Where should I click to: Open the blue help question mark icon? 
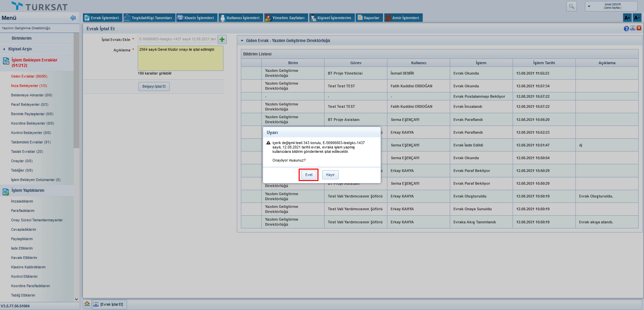coord(626,29)
